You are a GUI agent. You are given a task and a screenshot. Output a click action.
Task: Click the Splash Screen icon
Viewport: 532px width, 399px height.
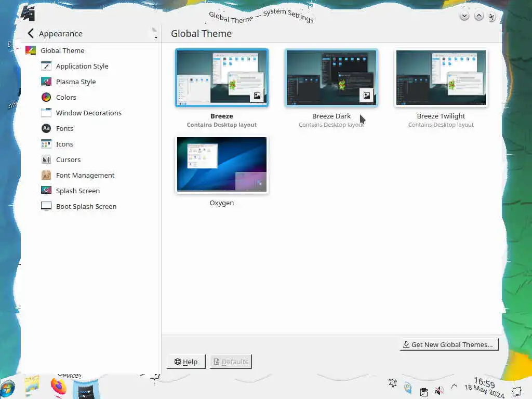46,191
